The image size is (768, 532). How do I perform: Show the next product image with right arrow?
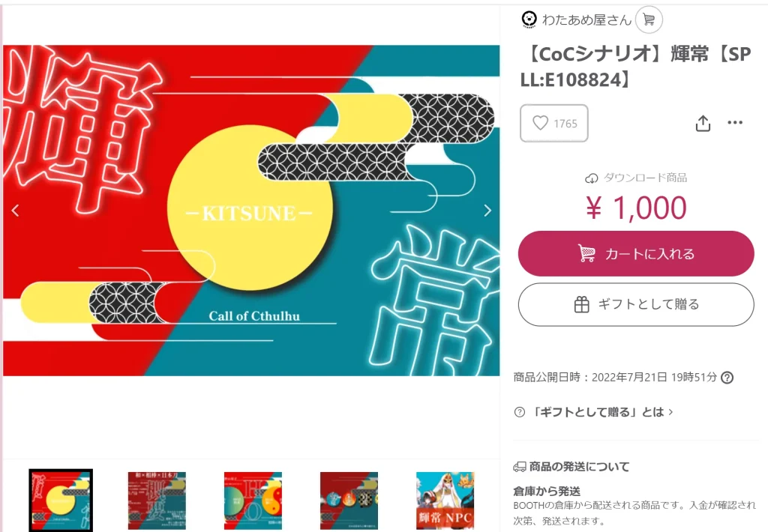(x=487, y=211)
